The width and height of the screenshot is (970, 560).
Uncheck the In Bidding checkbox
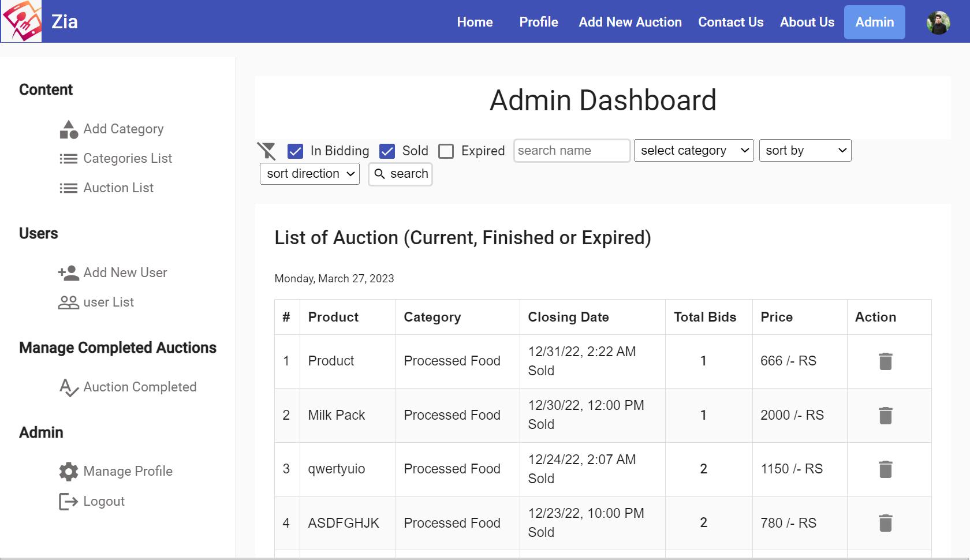[295, 151]
